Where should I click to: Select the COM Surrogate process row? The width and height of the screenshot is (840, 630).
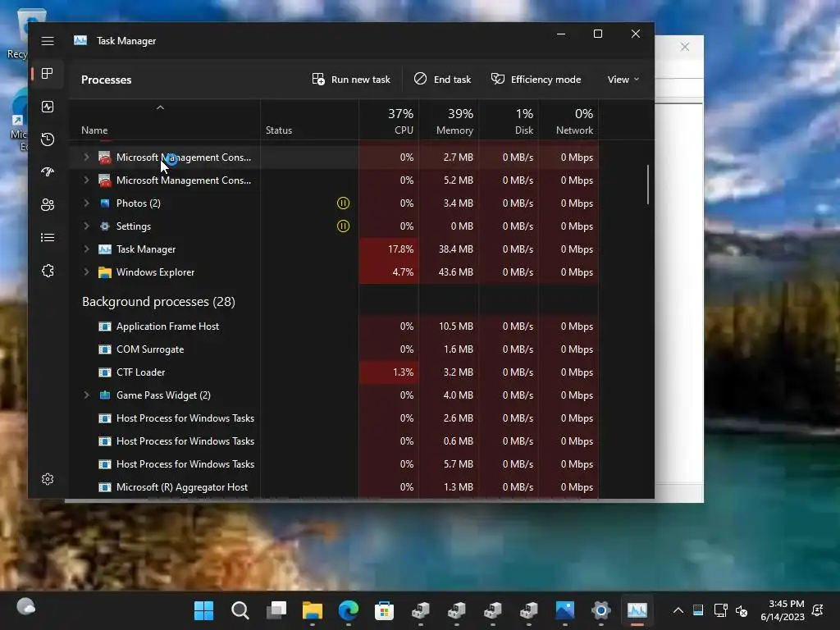coord(333,349)
